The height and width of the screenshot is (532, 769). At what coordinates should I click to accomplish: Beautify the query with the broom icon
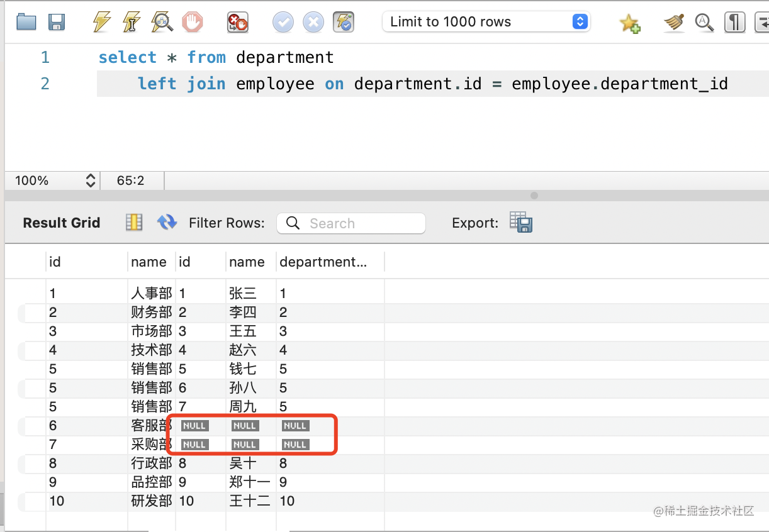[x=674, y=23]
